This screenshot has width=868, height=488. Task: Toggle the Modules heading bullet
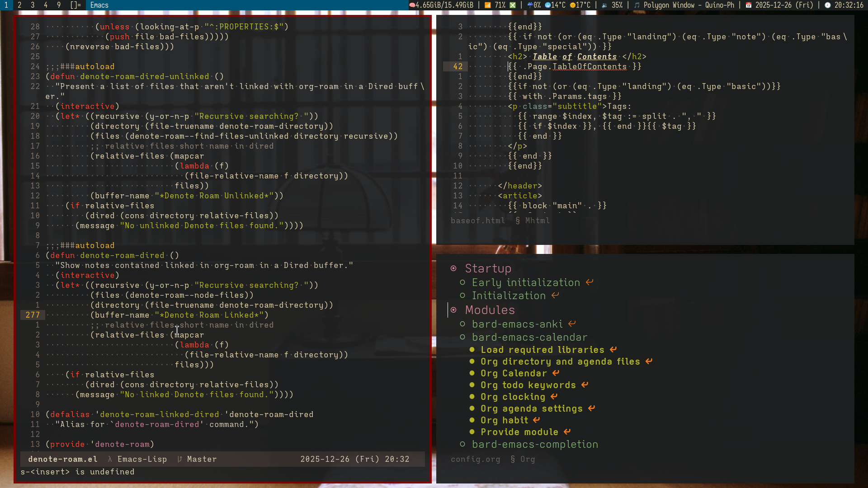(x=453, y=310)
